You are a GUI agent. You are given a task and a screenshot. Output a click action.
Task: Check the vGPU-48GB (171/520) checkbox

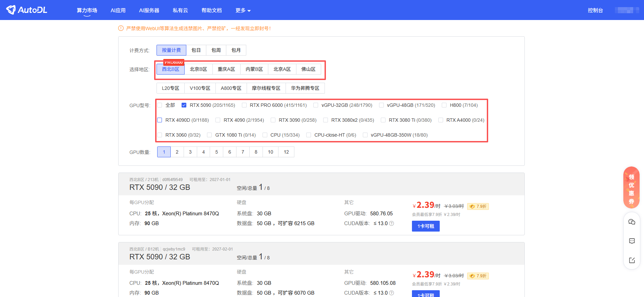381,105
